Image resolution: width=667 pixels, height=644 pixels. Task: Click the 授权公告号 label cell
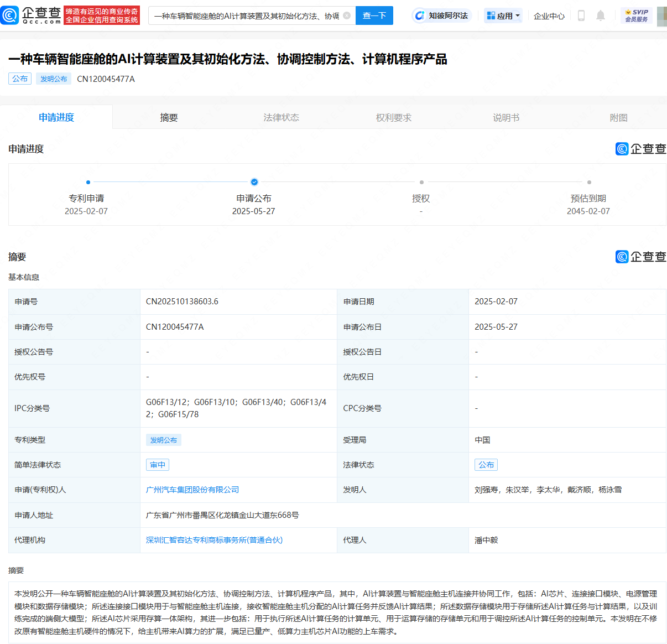[x=74, y=352]
